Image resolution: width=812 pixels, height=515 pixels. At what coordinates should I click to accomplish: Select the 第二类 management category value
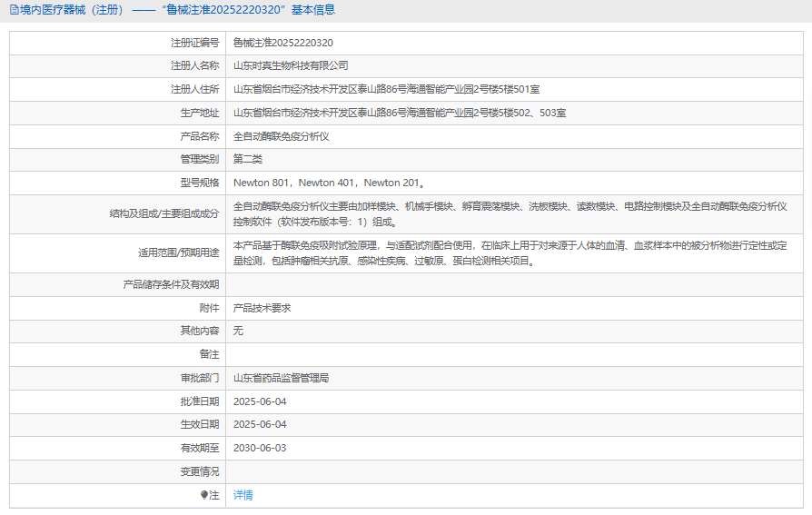point(248,159)
